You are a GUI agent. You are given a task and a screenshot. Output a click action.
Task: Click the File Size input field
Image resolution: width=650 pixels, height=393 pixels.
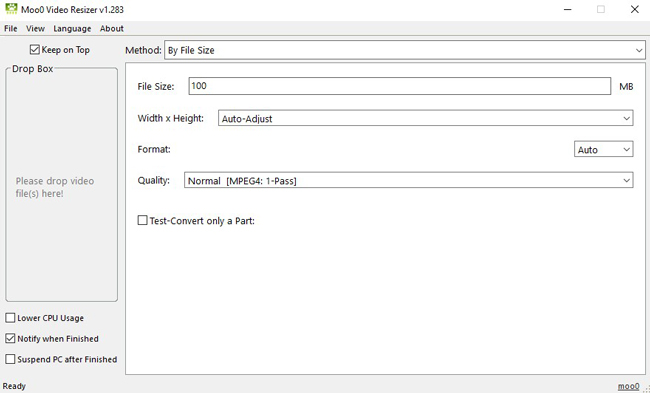tap(400, 86)
